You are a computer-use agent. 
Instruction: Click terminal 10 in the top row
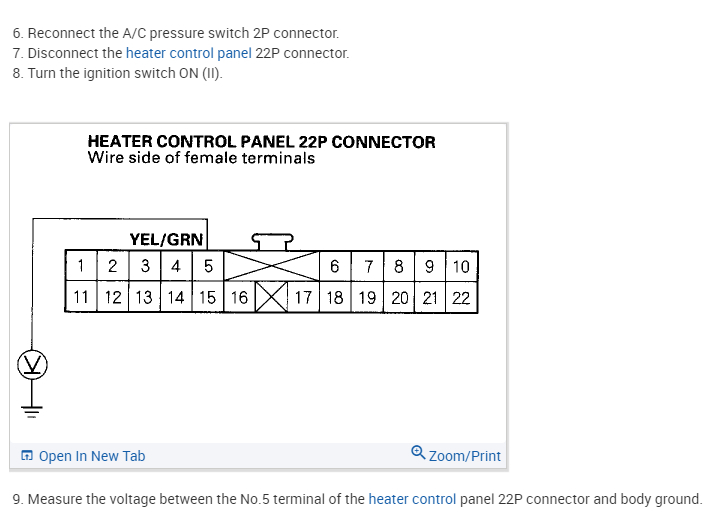pos(461,266)
